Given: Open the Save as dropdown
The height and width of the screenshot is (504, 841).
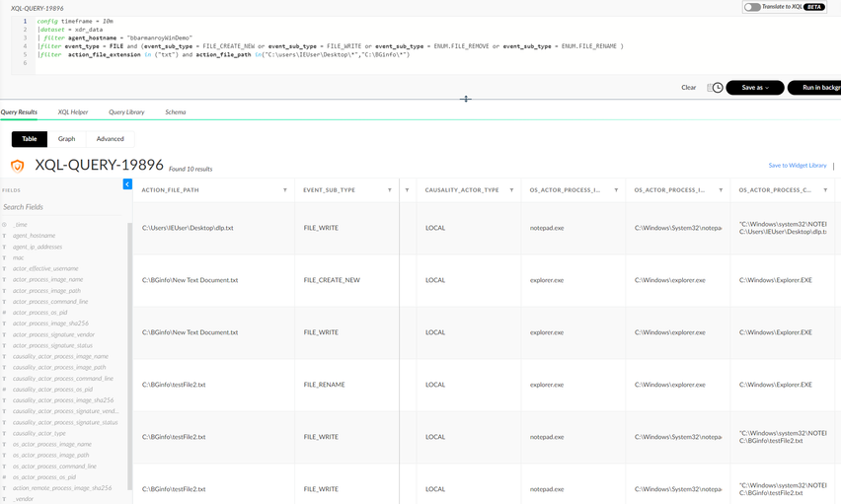Looking at the screenshot, I should pyautogui.click(x=754, y=88).
